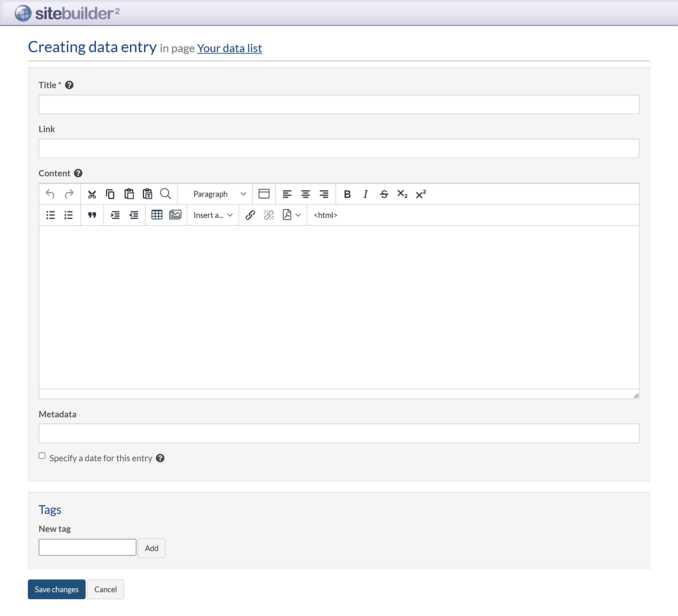Decrease indent of paragraph

(134, 215)
